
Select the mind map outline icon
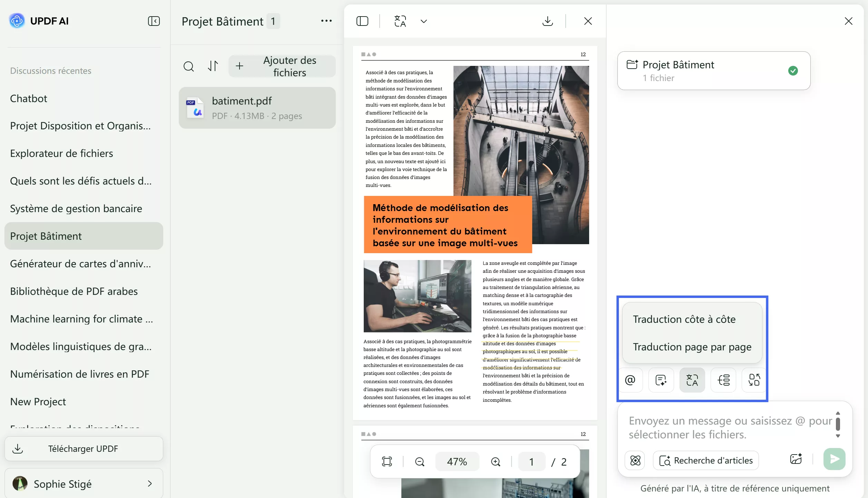[723, 380]
